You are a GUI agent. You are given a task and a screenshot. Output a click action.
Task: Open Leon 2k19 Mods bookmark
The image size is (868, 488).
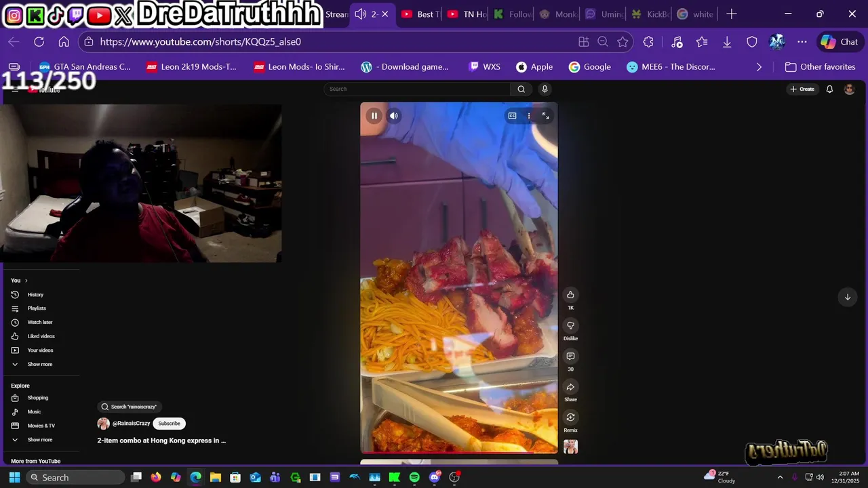[192, 67]
